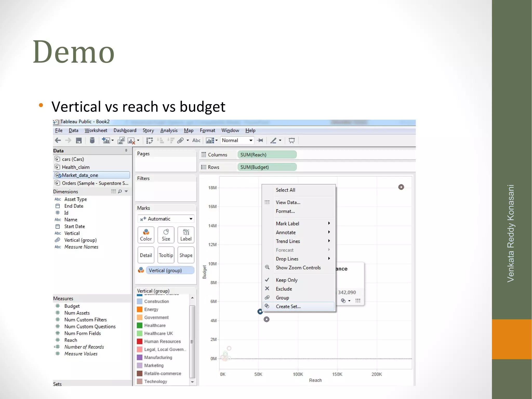Select the cars (Cars) data source
532x399 pixels.
pos(92,159)
